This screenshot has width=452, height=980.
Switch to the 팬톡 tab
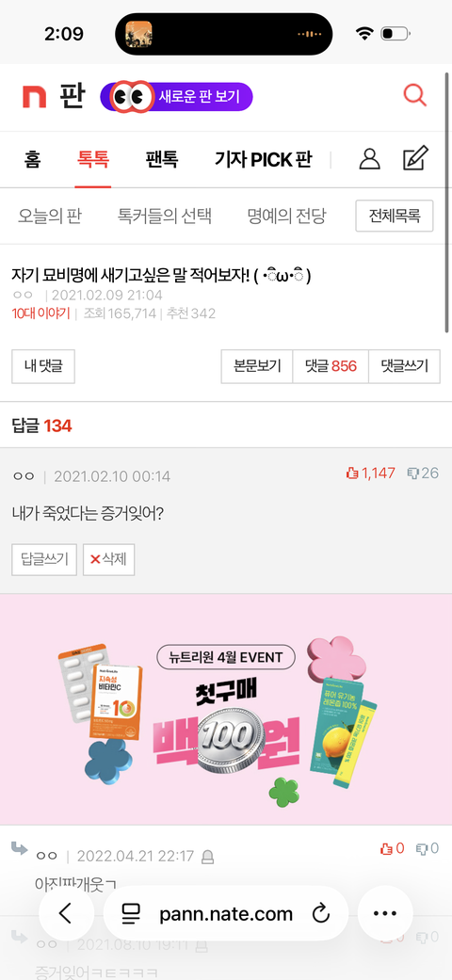coord(161,159)
